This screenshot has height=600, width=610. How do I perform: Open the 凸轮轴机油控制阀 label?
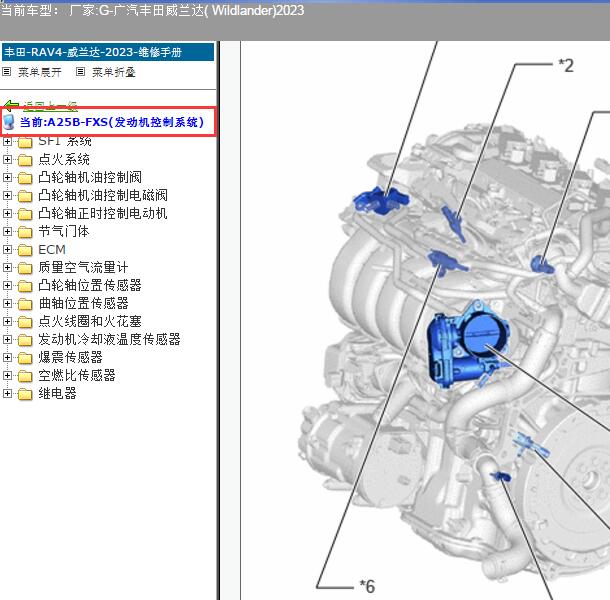tap(90, 177)
